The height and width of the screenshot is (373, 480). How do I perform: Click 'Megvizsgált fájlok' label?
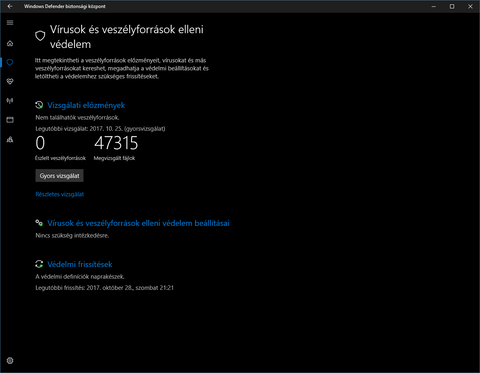(x=114, y=158)
